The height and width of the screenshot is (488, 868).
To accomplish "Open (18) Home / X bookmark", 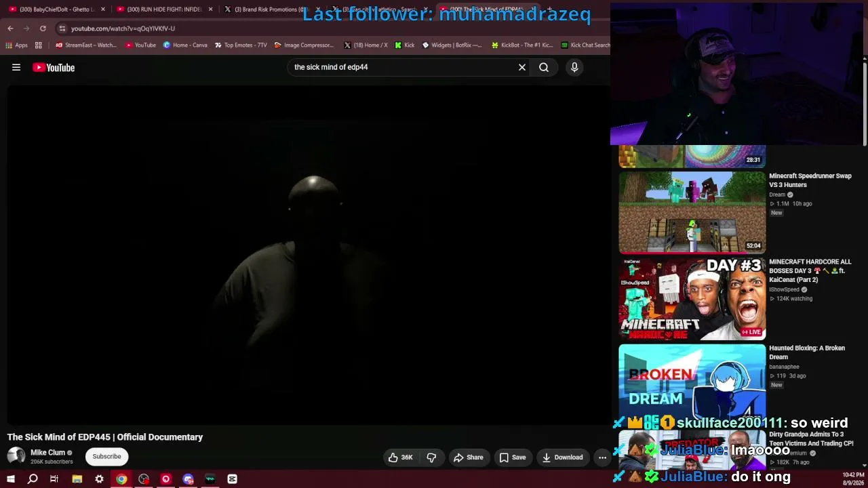I will pyautogui.click(x=366, y=45).
